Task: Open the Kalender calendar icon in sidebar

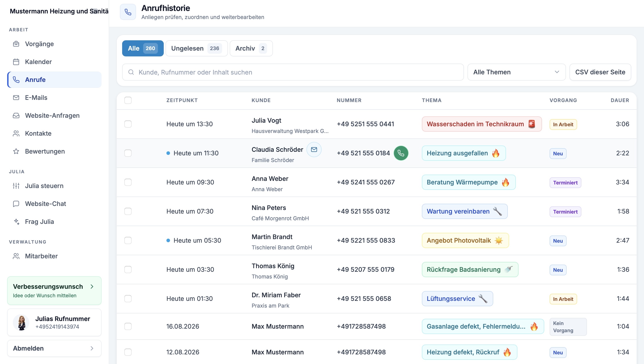Action: (16, 62)
